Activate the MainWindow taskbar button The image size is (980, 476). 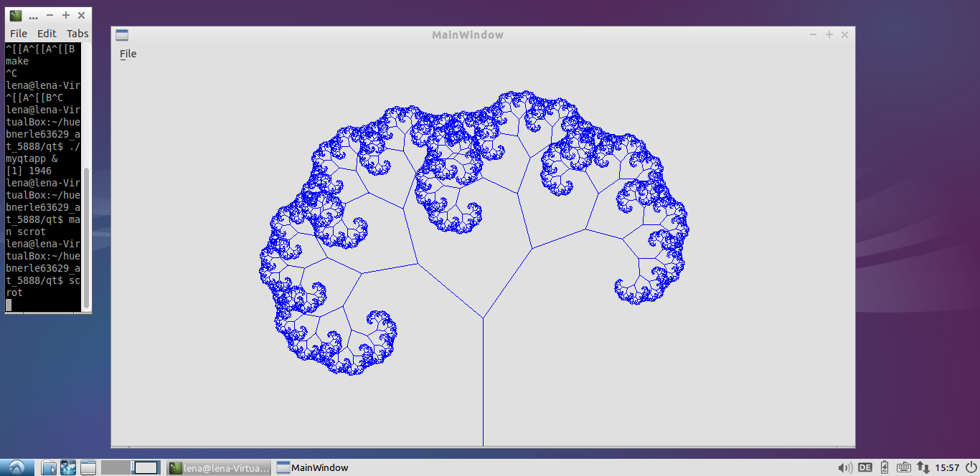[x=313, y=468]
